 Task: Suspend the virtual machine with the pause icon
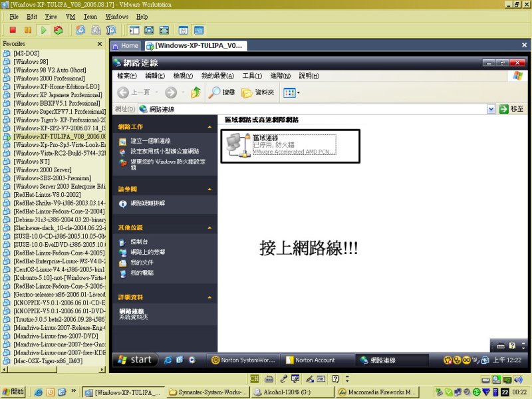pos(28,30)
